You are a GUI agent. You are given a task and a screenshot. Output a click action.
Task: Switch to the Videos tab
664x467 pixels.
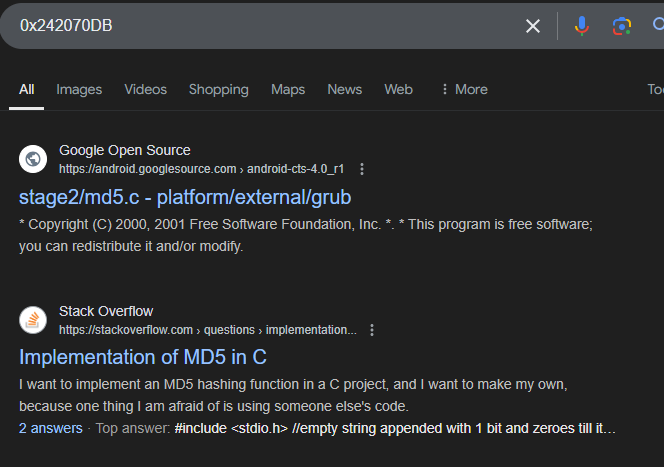tap(146, 89)
